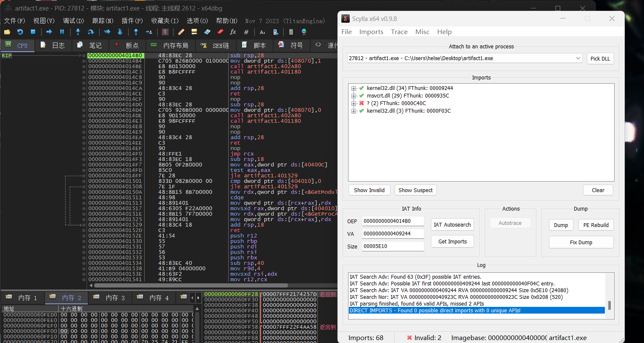Image resolution: width=644 pixels, height=343 pixels.
Task: Click the Open file folder icon
Action: [7, 32]
